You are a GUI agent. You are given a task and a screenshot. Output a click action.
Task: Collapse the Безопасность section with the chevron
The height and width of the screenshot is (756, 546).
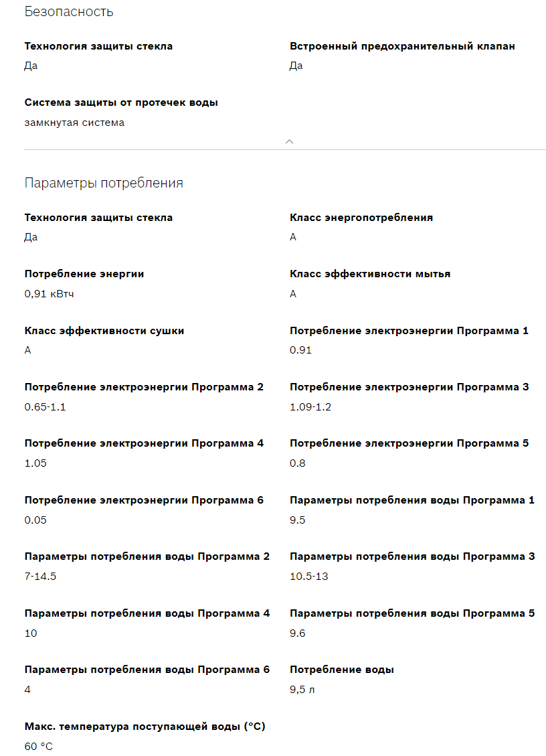pos(289,141)
